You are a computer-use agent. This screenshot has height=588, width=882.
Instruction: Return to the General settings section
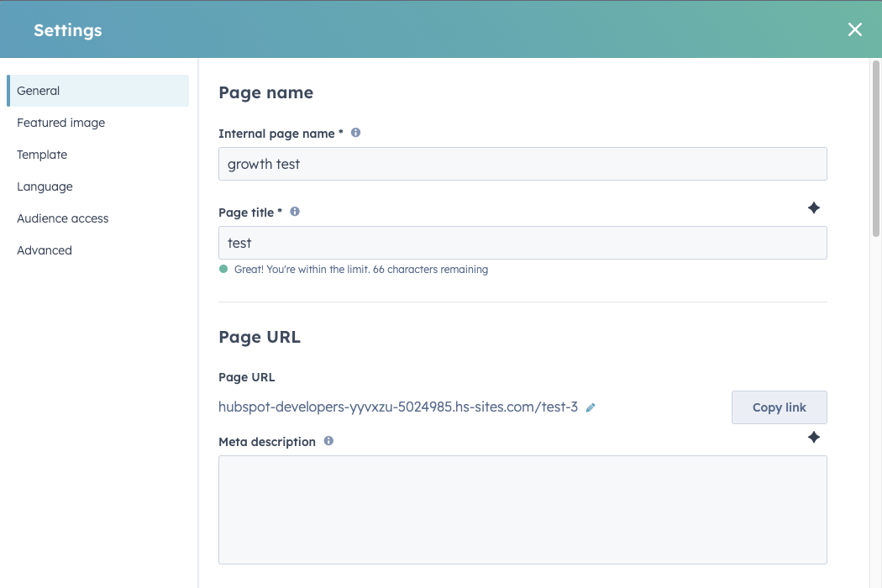(38, 91)
